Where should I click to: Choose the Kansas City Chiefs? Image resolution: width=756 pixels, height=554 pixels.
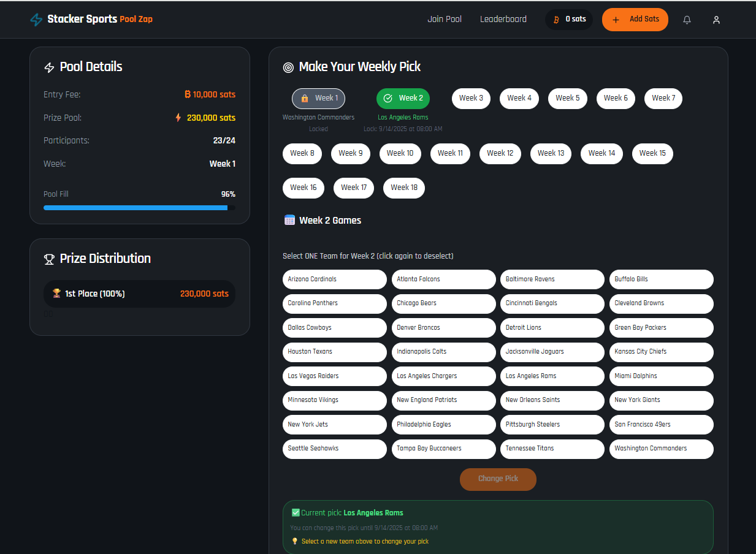(x=662, y=352)
